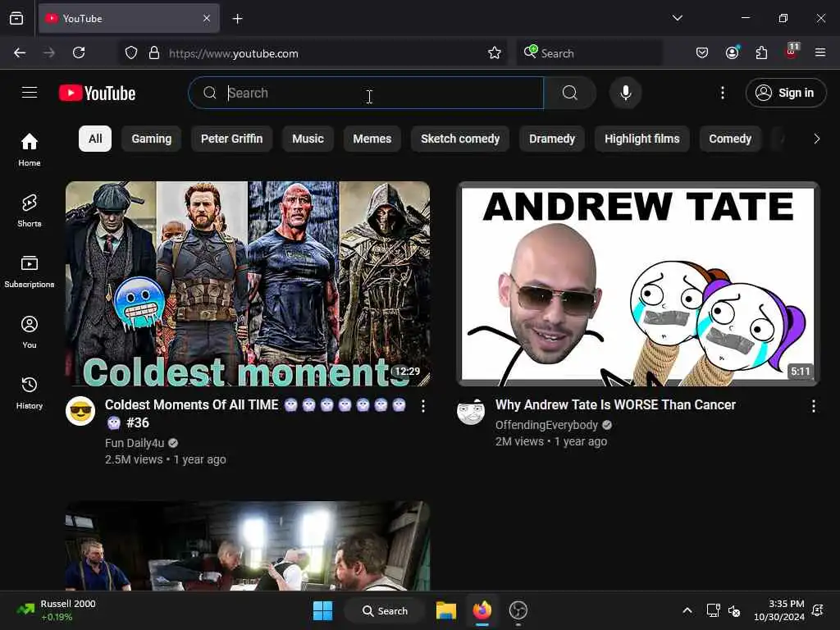Open the notification bell in the tray

[x=818, y=610]
